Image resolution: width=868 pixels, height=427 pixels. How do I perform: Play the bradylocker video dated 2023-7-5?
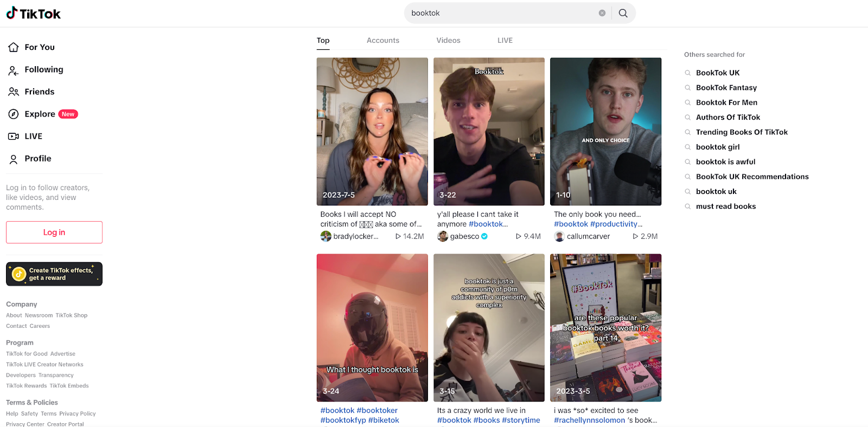[372, 132]
